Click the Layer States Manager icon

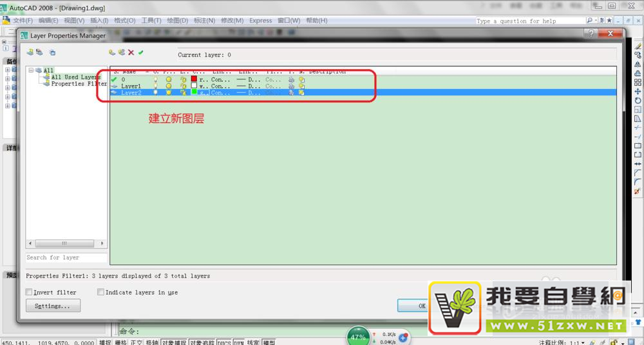pos(52,52)
